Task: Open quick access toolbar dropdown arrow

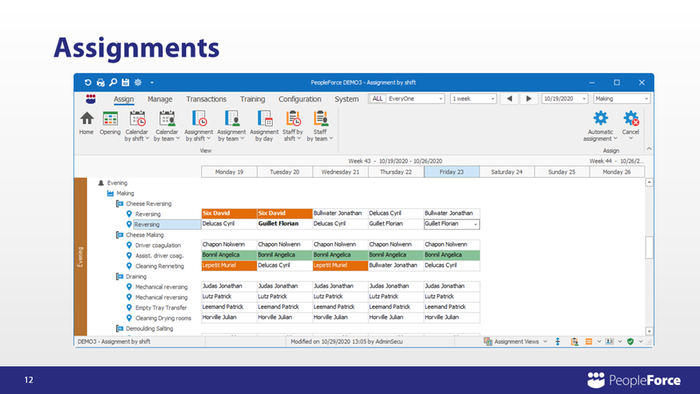Action: (152, 83)
